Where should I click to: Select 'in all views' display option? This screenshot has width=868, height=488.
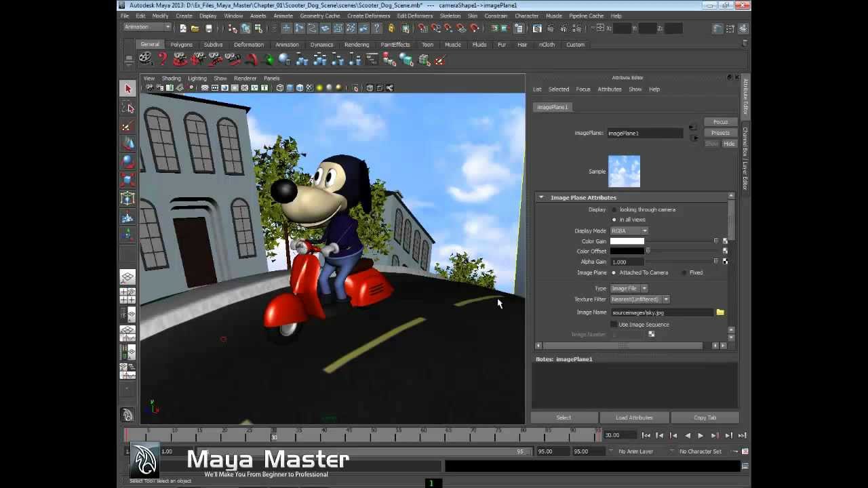(x=614, y=220)
